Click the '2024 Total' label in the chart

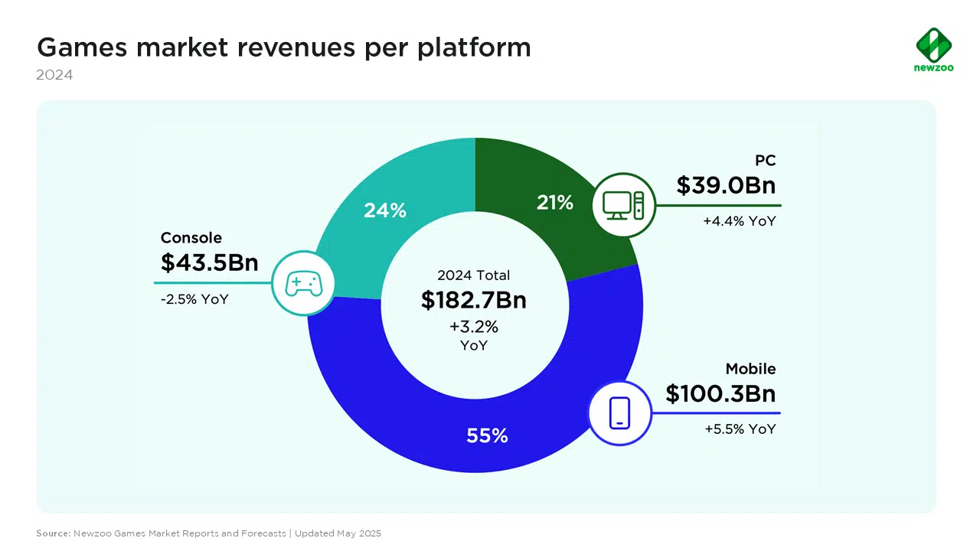(473, 275)
